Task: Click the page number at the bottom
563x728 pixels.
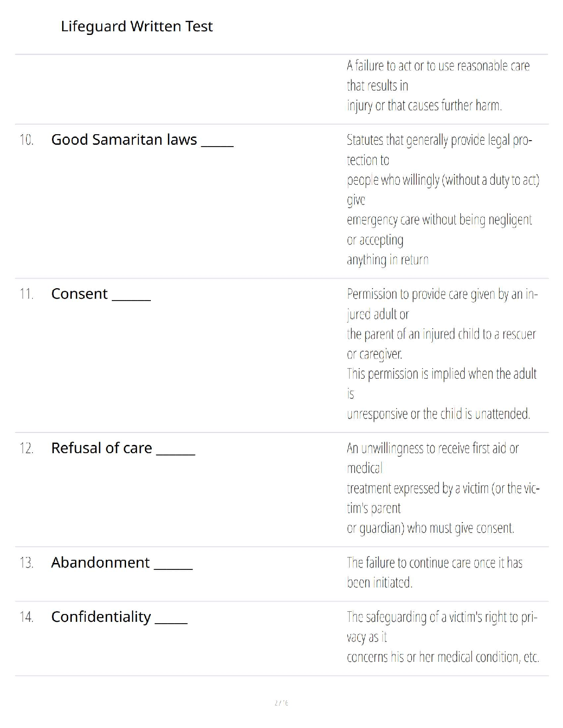Action: [281, 703]
